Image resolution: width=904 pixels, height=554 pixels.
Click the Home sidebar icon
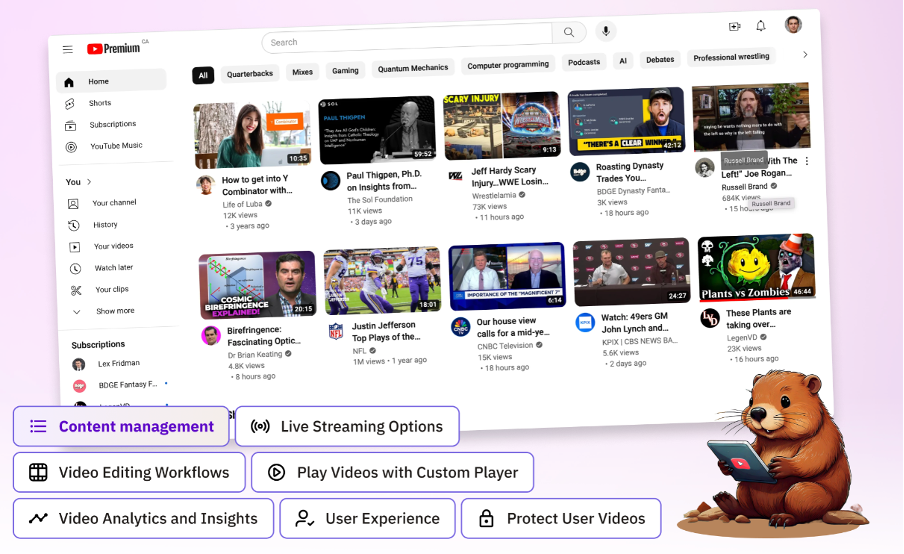69,82
